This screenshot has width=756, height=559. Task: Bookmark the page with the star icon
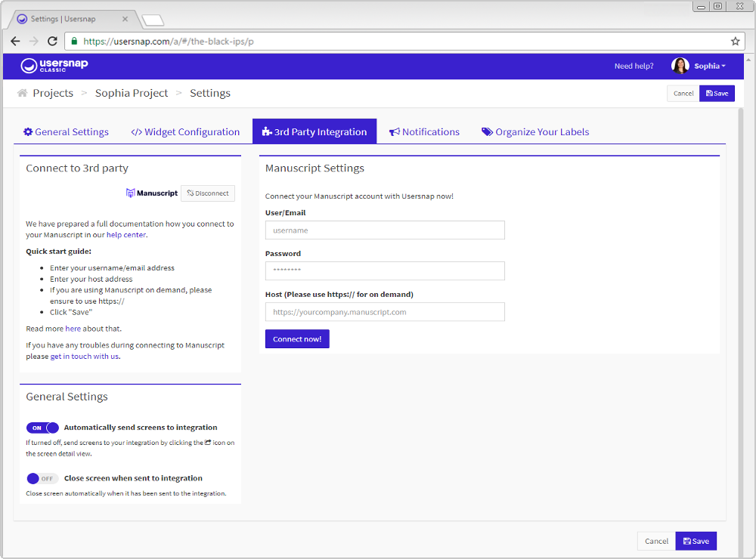(x=735, y=42)
